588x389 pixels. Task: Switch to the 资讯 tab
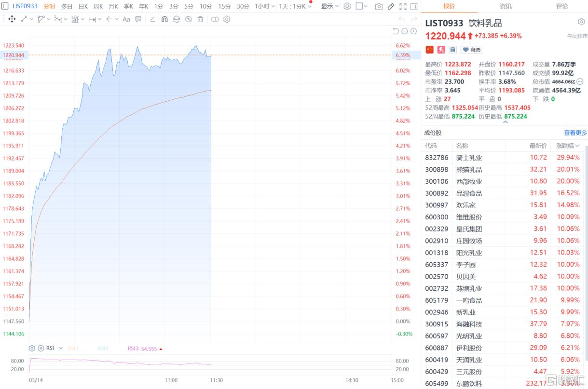coord(506,6)
